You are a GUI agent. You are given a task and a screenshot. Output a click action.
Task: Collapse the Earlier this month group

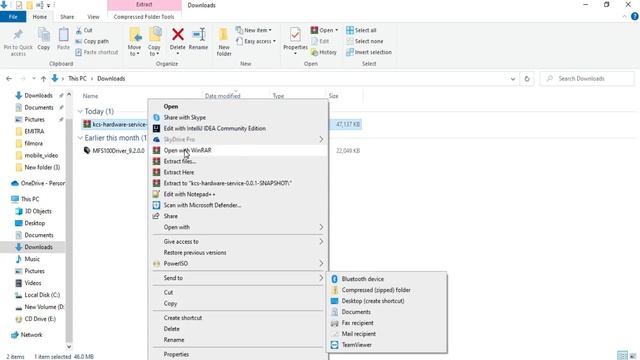click(80, 138)
